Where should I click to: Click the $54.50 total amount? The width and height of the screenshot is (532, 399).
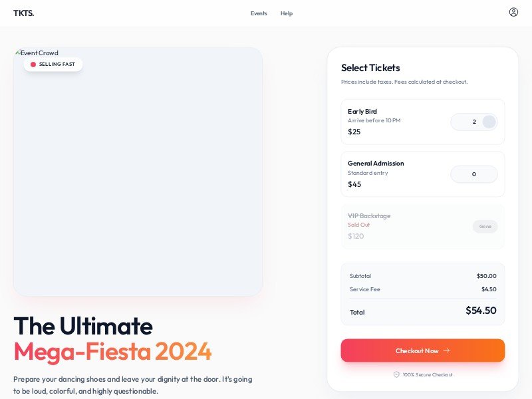481,311
